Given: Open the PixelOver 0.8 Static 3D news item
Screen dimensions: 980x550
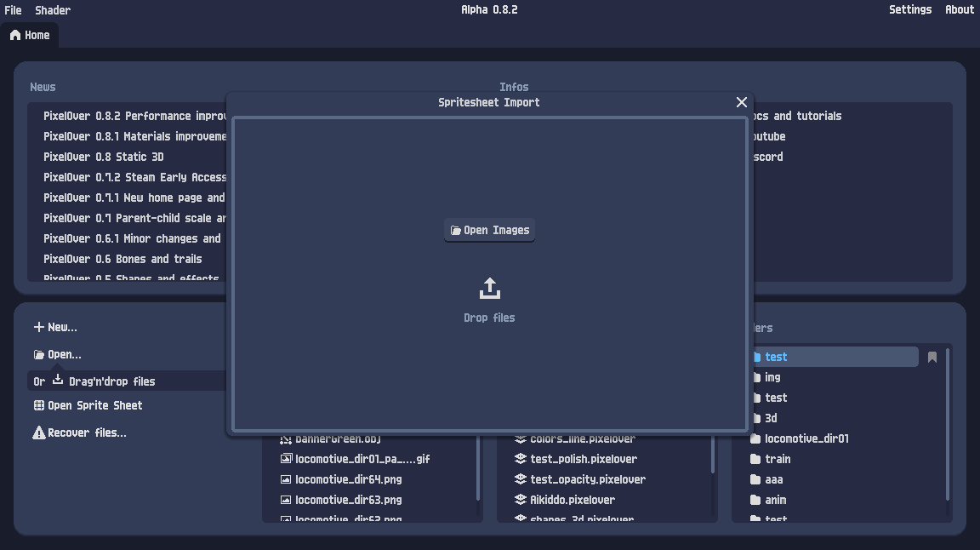Looking at the screenshot, I should pyautogui.click(x=103, y=157).
